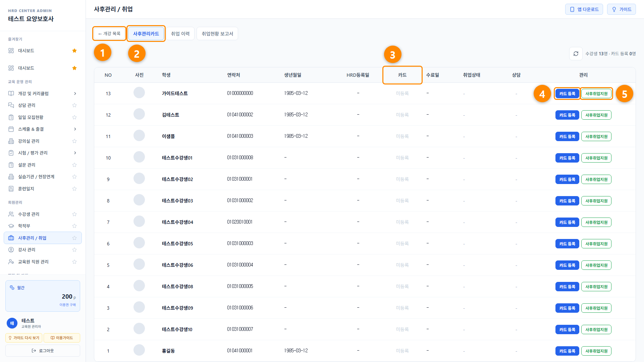This screenshot has height=362, width=644.
Task: Click the 이용권 구매 link
Action: pyautogui.click(x=67, y=305)
